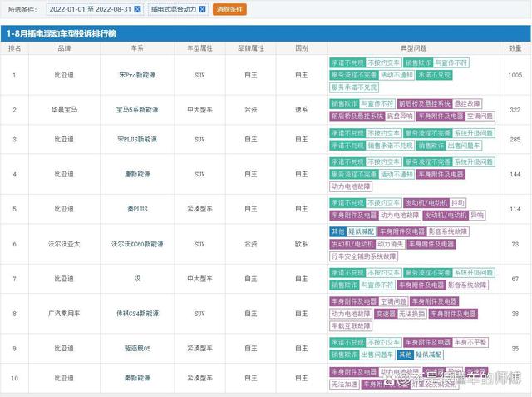Click the 活动不通知 tag in 宋Pro新能源 row
532x397 pixels.
397,75
